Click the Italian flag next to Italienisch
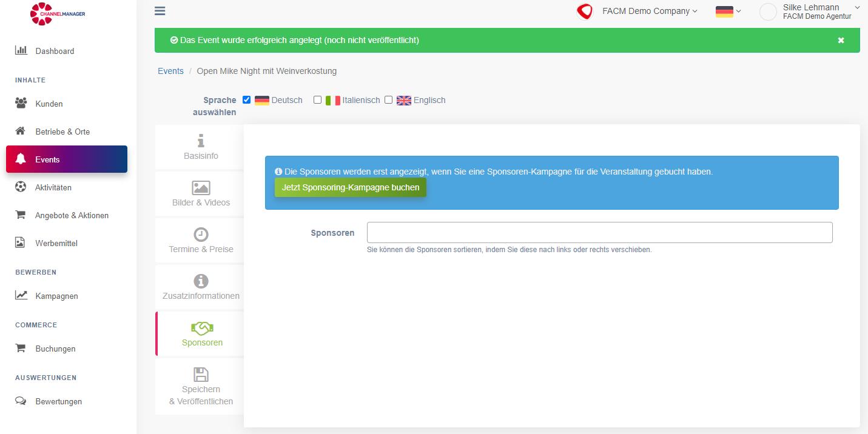This screenshot has height=434, width=868. click(x=332, y=101)
